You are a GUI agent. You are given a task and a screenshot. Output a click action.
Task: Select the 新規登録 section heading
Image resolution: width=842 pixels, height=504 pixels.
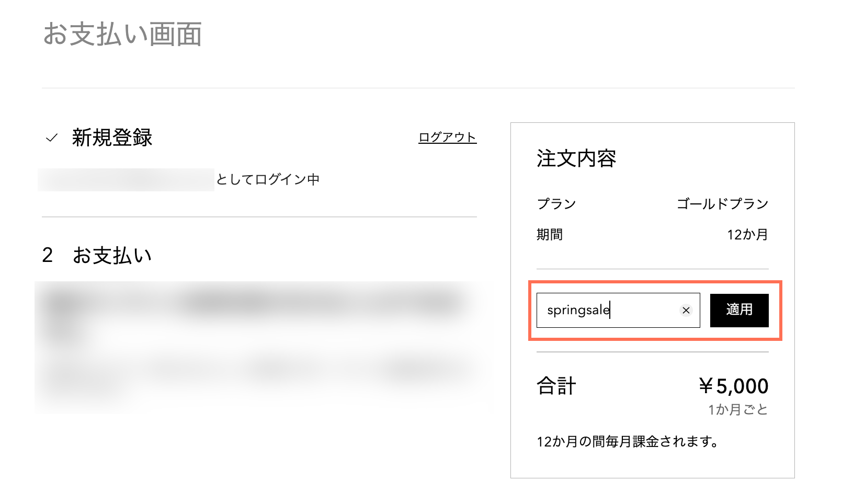[112, 138]
